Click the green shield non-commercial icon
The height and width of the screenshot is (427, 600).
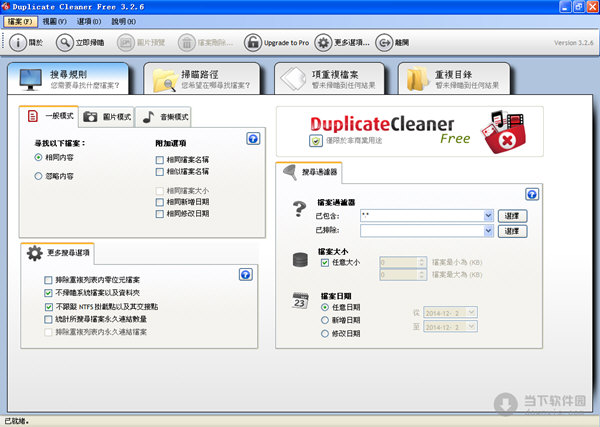click(316, 141)
